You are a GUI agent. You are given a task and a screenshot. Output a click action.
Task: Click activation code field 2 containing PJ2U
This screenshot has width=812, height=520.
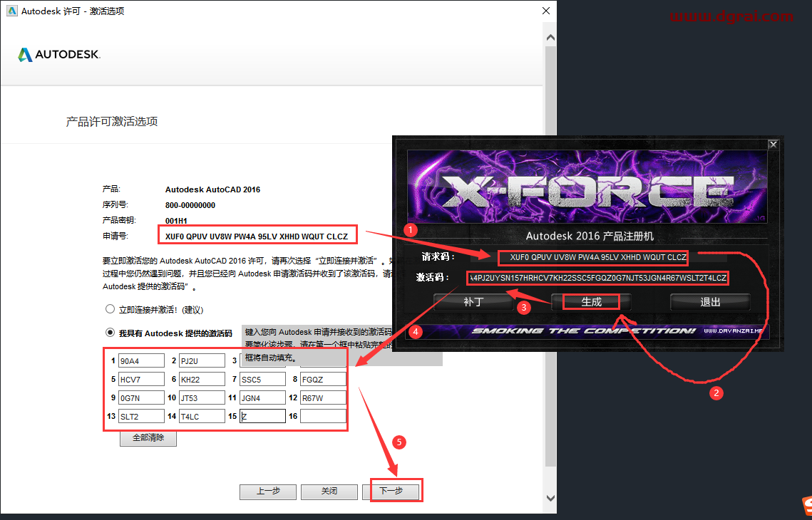pyautogui.click(x=202, y=360)
